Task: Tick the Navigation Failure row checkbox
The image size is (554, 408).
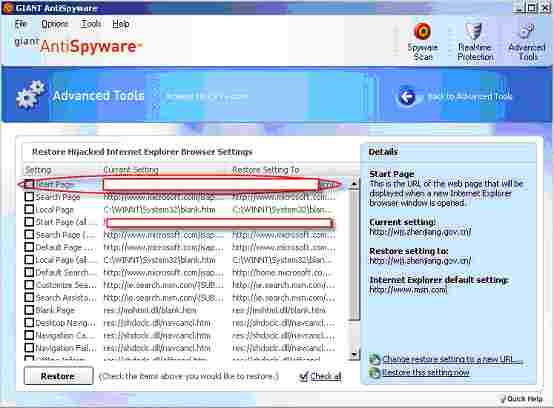Action: pyautogui.click(x=29, y=348)
